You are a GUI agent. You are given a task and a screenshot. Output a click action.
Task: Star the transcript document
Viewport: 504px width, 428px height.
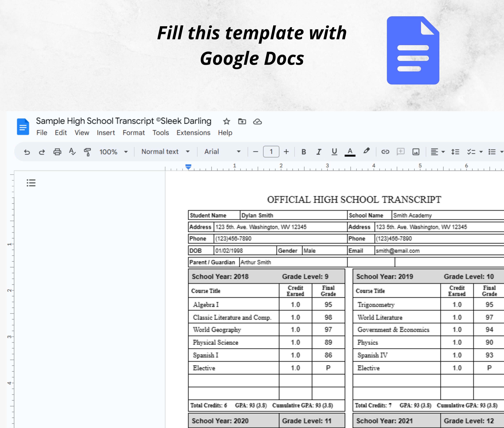click(226, 122)
